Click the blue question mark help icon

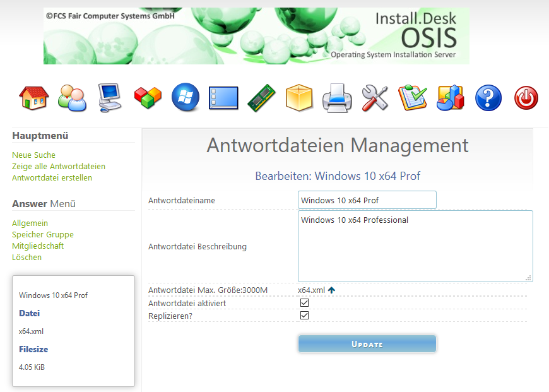pyautogui.click(x=488, y=98)
